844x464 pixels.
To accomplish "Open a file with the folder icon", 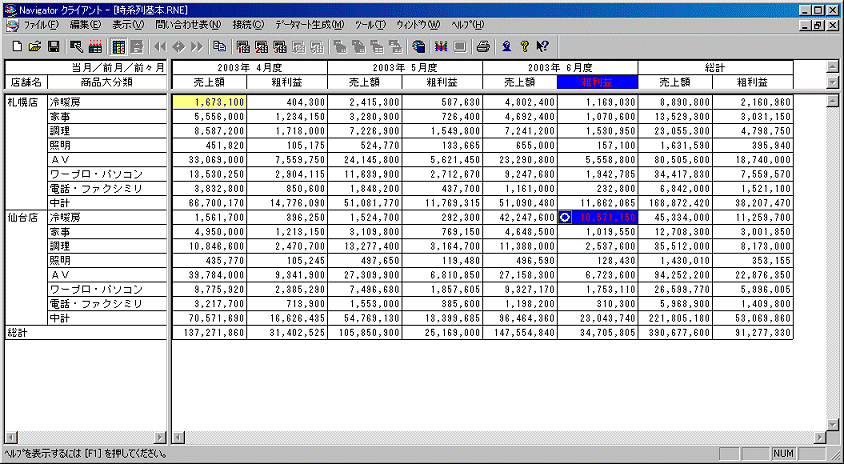I will coord(35,47).
